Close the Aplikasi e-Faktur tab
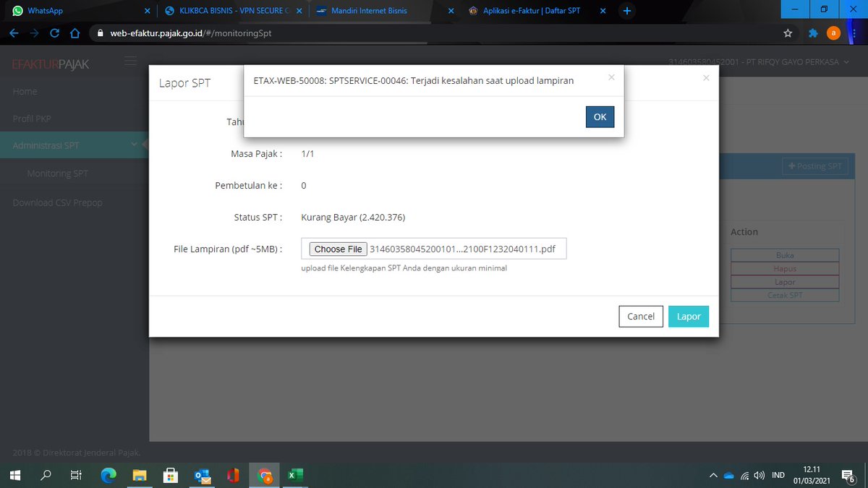Image resolution: width=868 pixels, height=488 pixels. click(602, 11)
